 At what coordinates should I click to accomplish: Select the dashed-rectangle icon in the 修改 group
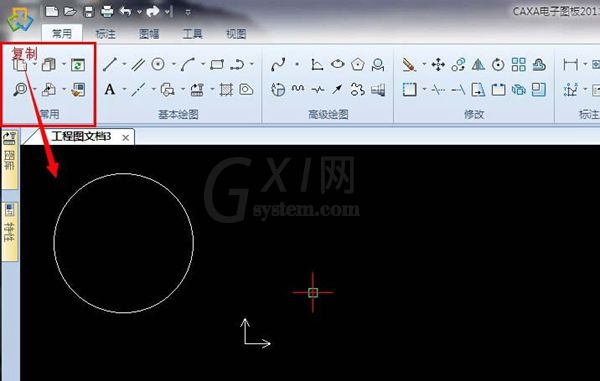(409, 90)
